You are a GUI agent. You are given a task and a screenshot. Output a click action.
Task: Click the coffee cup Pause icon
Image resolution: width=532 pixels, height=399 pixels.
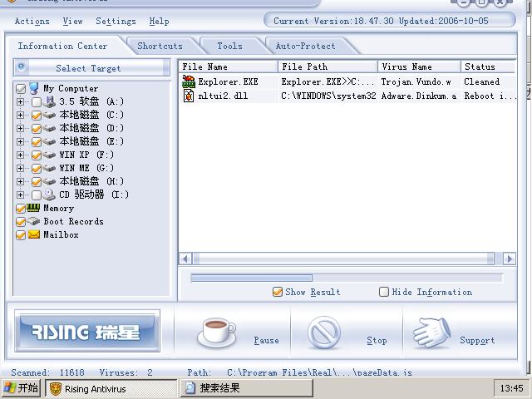(217, 332)
